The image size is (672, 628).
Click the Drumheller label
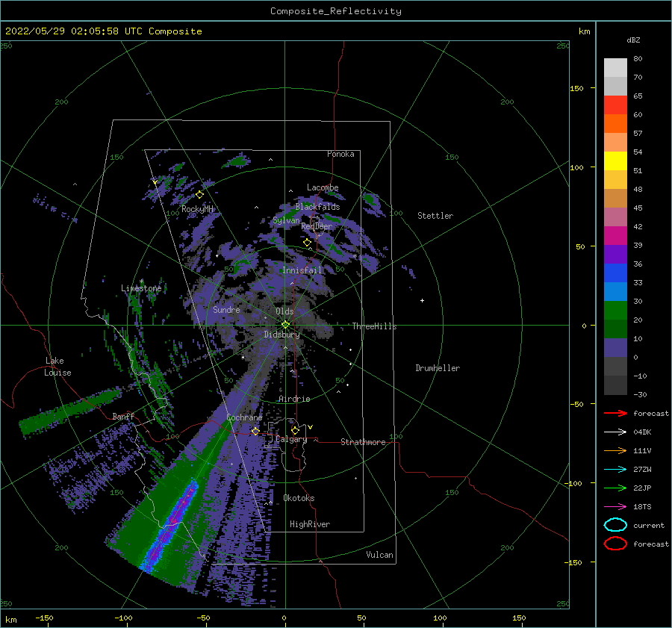[438, 368]
